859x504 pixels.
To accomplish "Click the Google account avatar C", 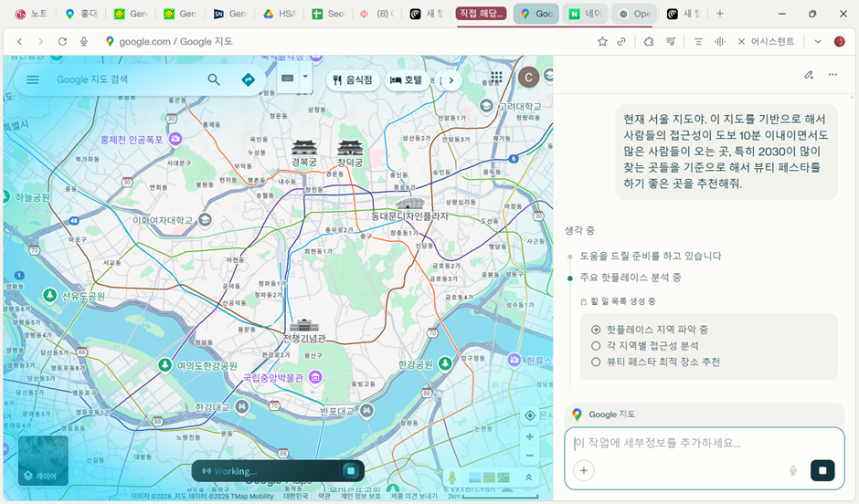I will [x=529, y=78].
